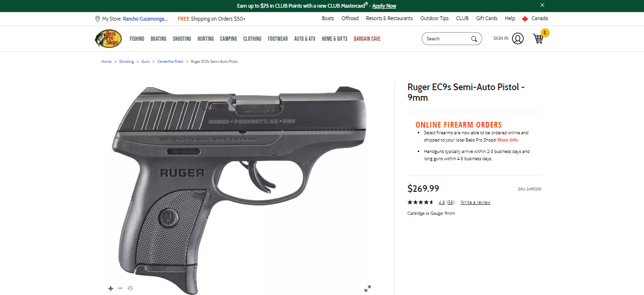Open the shopping cart icon
The width and height of the screenshot is (644, 295).
click(538, 39)
